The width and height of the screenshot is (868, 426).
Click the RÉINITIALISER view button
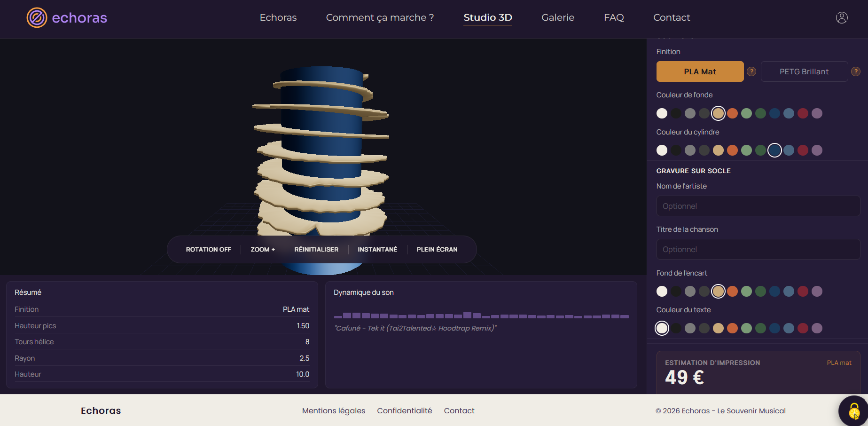click(x=316, y=250)
